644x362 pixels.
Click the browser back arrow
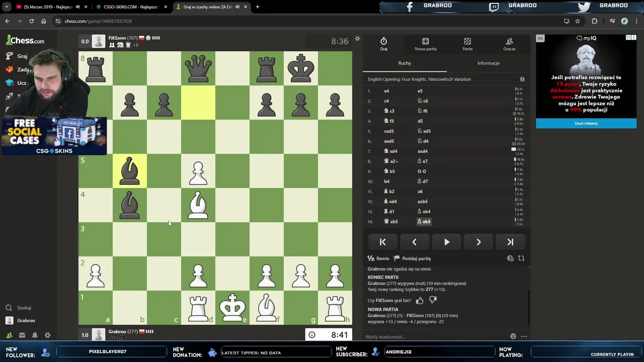[x=7, y=21]
